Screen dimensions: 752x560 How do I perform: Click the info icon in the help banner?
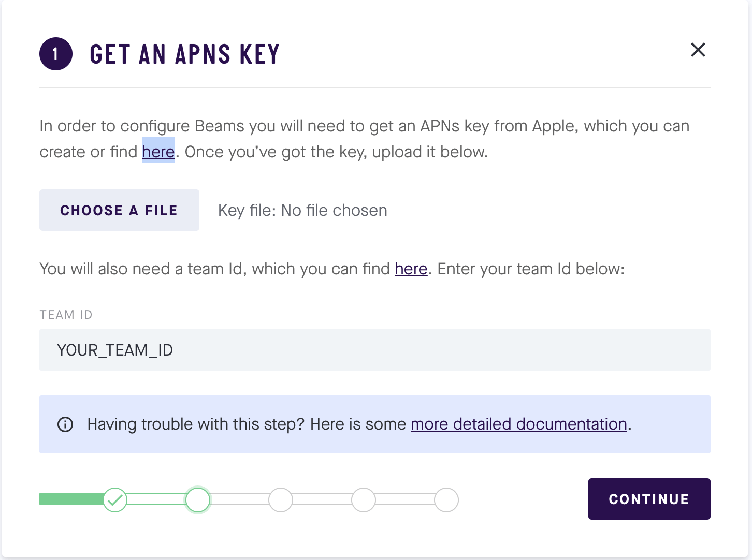(x=65, y=424)
